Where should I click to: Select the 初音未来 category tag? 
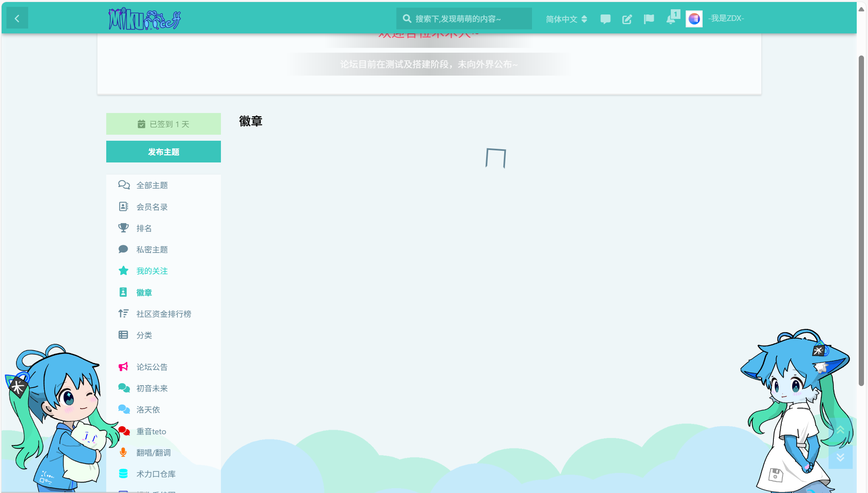tap(152, 388)
